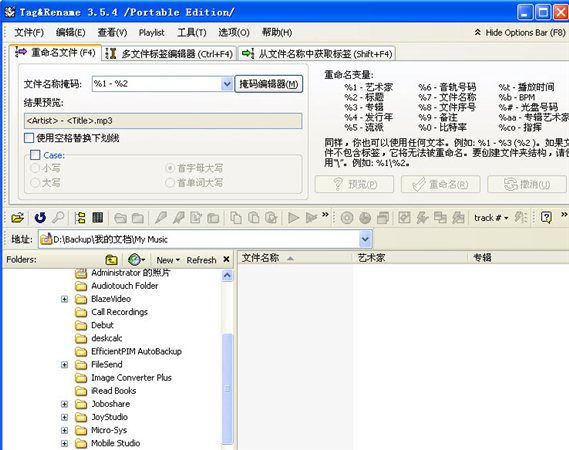Click Hide Options Bar (F8)
The height and width of the screenshot is (450, 569).
point(520,33)
